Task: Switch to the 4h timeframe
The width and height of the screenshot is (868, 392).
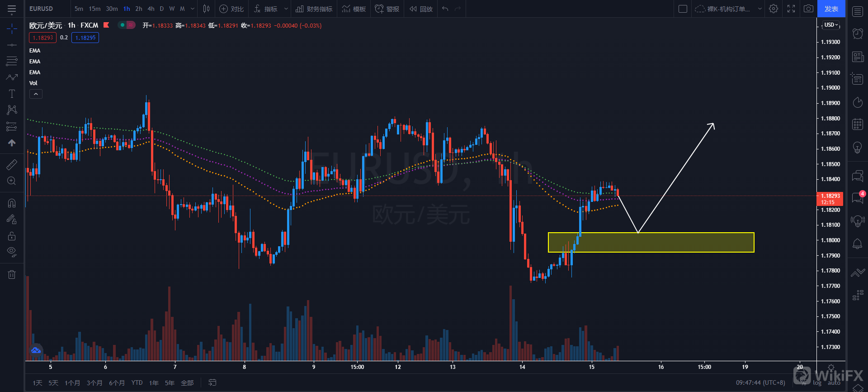Action: click(x=151, y=9)
